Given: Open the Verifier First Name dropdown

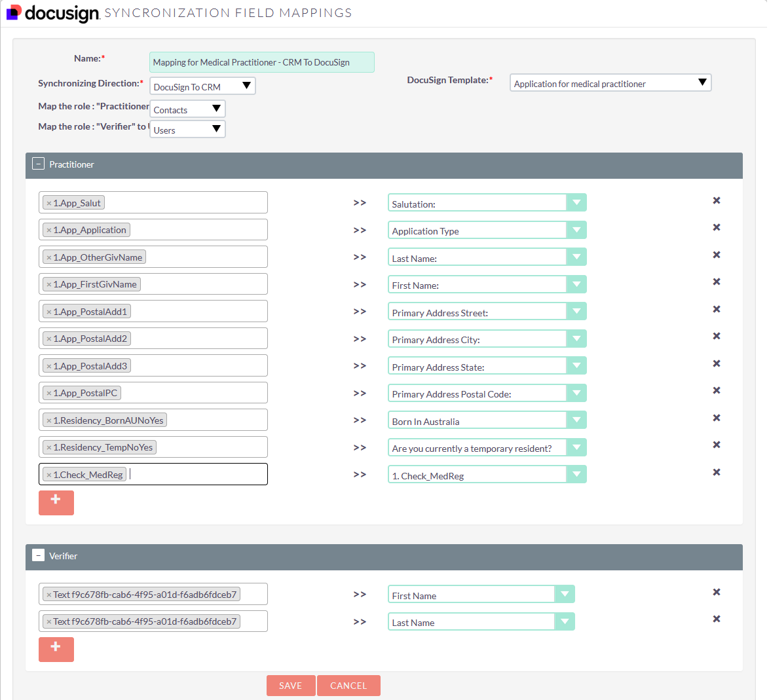Looking at the screenshot, I should click(x=564, y=595).
